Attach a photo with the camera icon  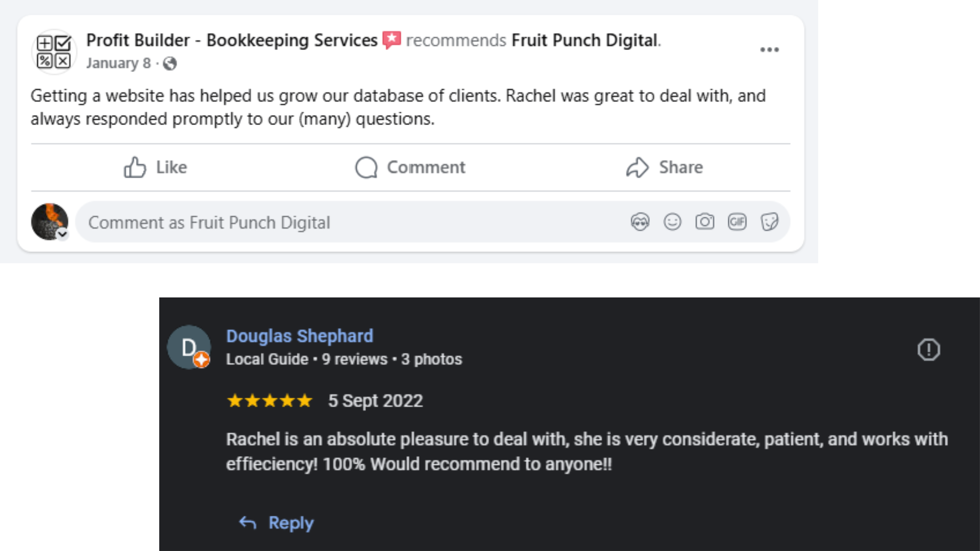click(704, 222)
